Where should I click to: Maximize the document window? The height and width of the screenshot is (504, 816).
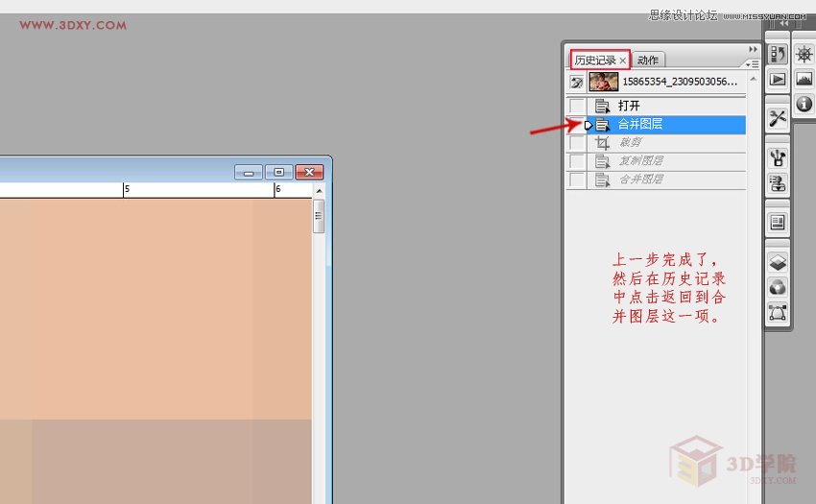click(x=279, y=173)
